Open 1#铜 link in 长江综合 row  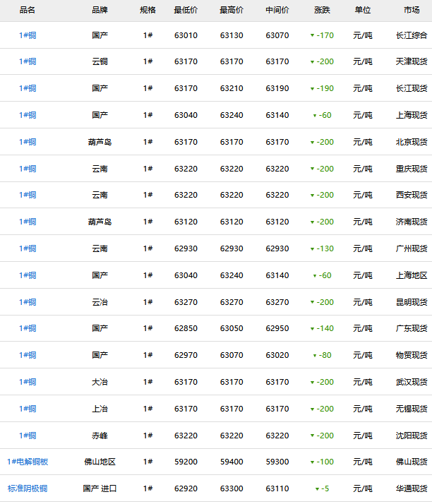tap(28, 35)
